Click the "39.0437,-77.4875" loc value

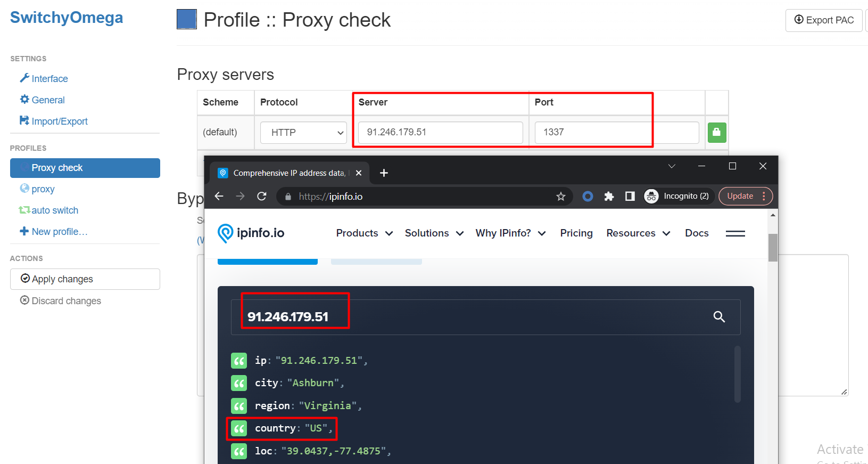point(334,451)
